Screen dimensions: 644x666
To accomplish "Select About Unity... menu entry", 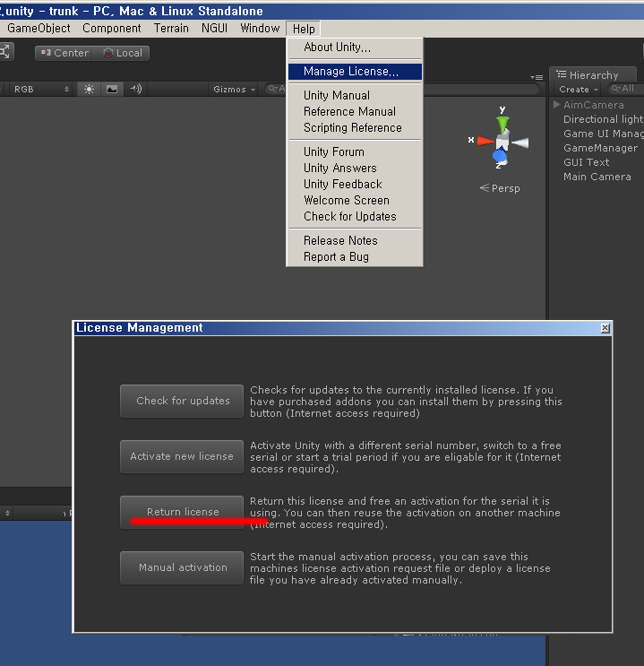I will click(355, 48).
